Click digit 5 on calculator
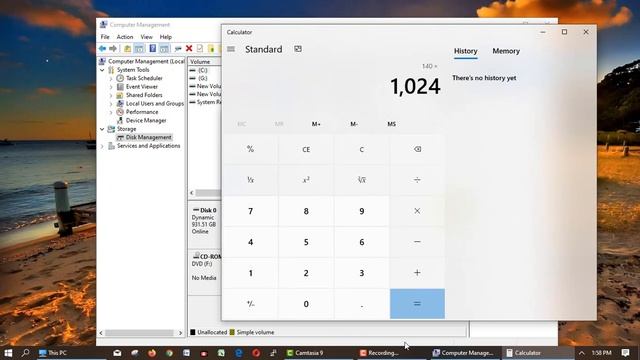The width and height of the screenshot is (640, 360). [306, 242]
